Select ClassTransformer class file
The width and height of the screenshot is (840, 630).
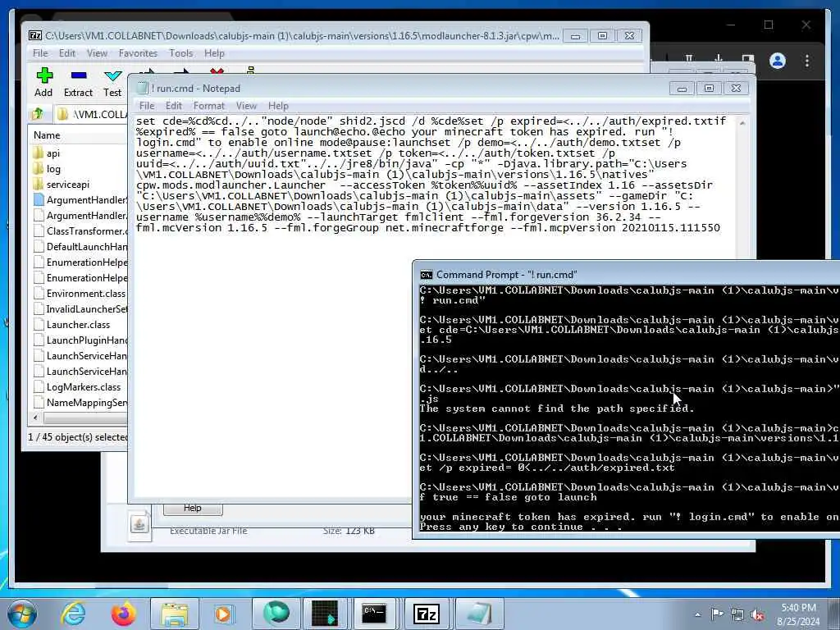click(80, 231)
